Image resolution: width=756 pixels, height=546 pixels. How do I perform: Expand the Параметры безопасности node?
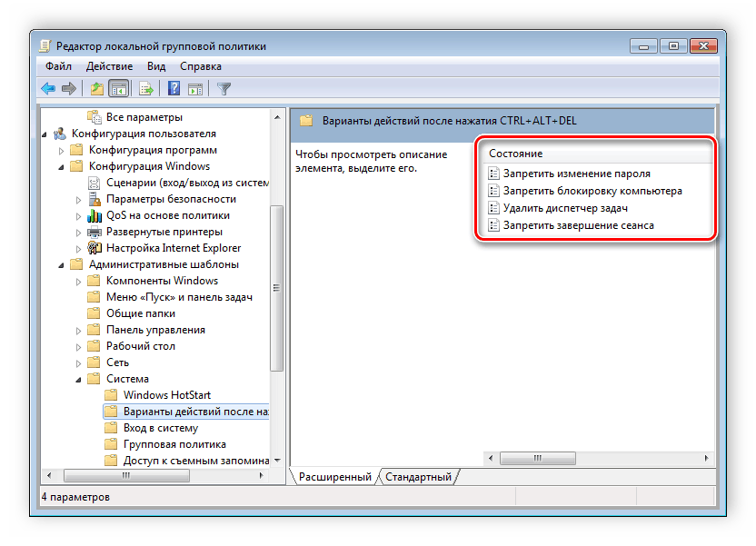78,200
